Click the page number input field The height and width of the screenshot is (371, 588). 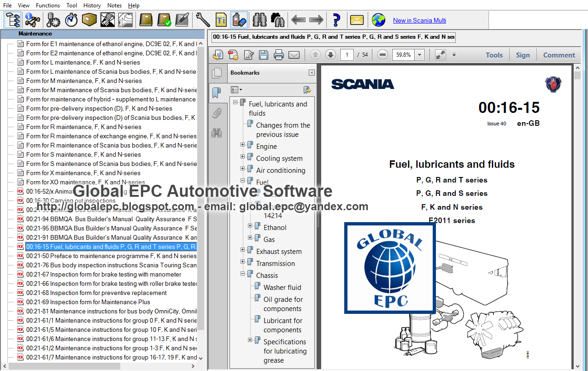pos(347,55)
